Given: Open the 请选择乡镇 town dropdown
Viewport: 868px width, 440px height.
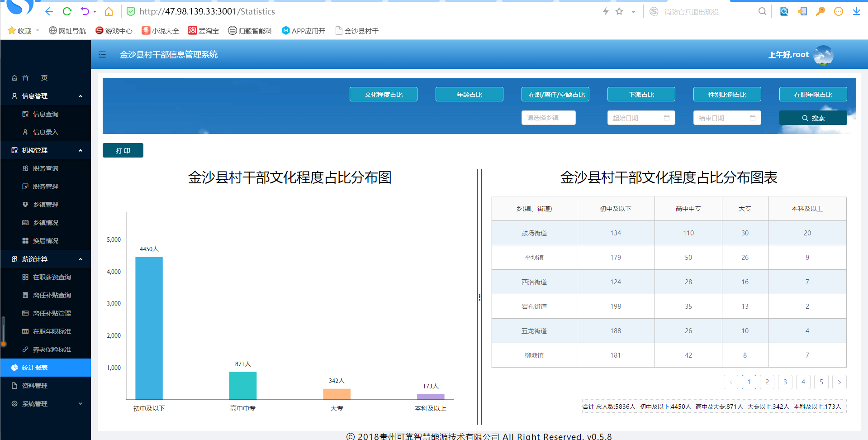Looking at the screenshot, I should click(x=548, y=118).
